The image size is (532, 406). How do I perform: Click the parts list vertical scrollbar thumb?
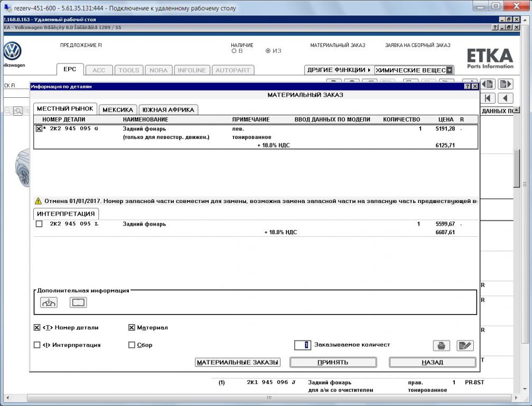(516, 168)
